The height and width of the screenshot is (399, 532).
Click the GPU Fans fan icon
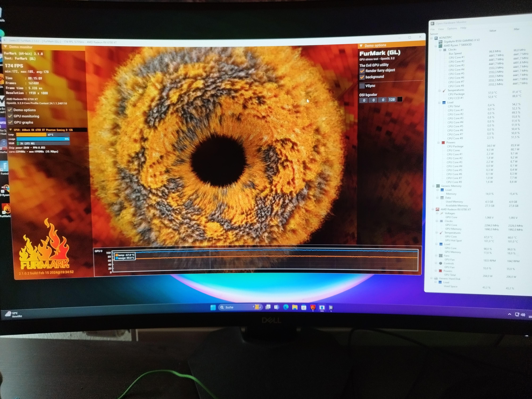(441, 256)
